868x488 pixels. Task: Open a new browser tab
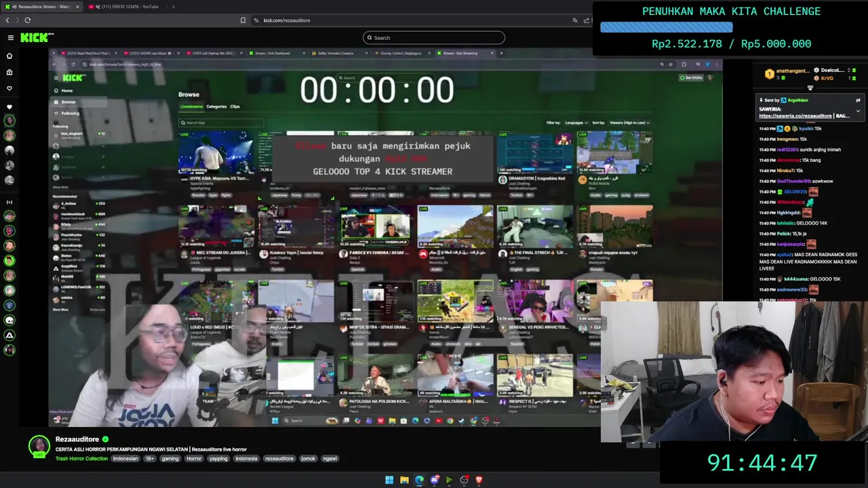tap(173, 7)
